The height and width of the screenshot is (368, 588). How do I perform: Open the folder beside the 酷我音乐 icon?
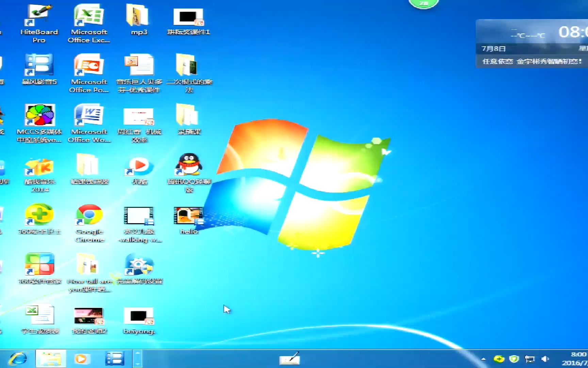pos(89,169)
